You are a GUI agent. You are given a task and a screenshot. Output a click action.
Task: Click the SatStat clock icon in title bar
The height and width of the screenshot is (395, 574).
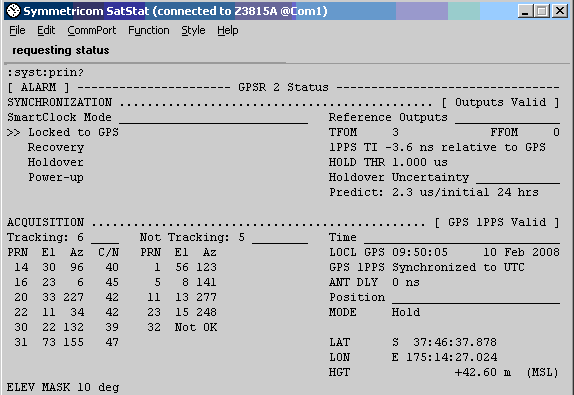click(x=14, y=11)
